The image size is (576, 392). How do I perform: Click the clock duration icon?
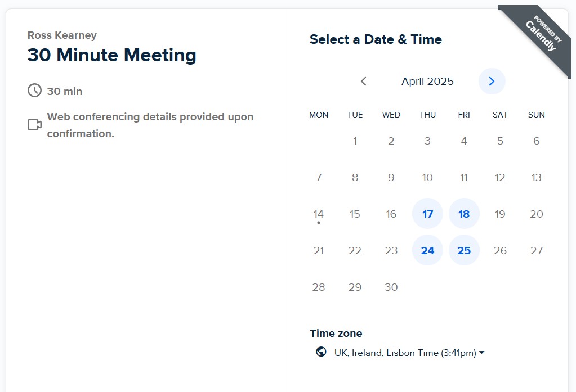tap(35, 91)
